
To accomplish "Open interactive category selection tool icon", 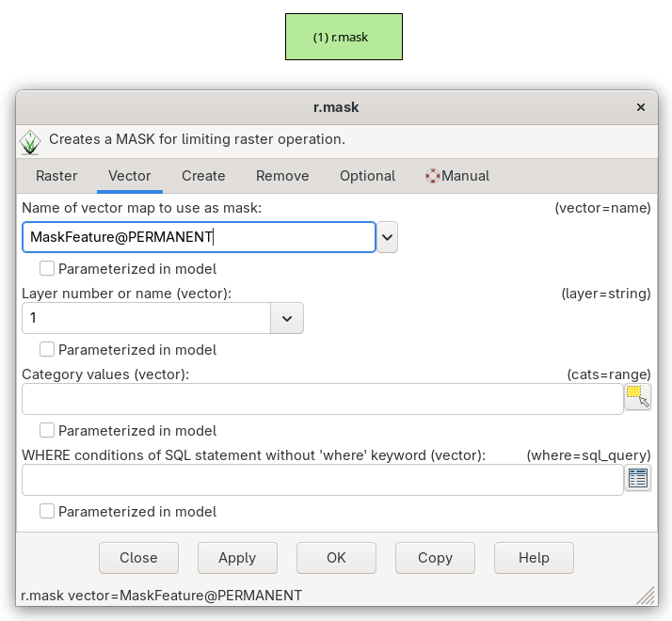I will 637,397.
